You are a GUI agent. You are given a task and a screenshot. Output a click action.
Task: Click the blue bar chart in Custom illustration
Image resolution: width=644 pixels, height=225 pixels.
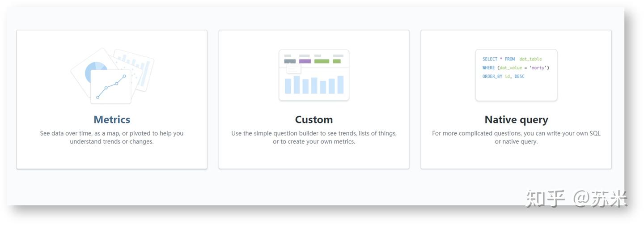(x=314, y=85)
